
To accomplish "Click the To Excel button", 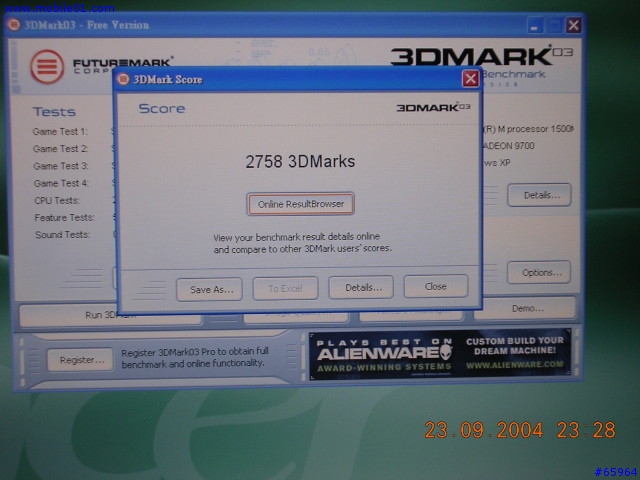I will click(x=285, y=288).
